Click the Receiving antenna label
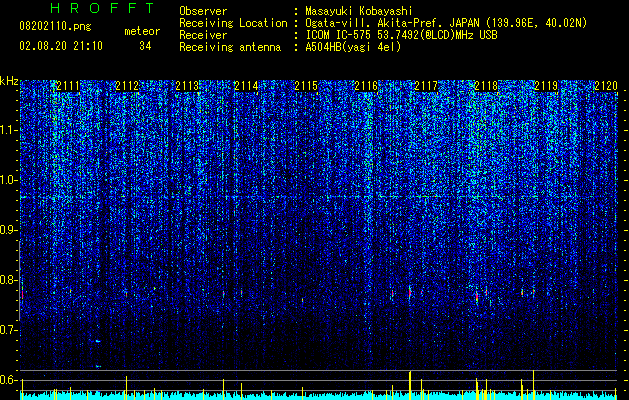The height and width of the screenshot is (400, 629). (230, 47)
